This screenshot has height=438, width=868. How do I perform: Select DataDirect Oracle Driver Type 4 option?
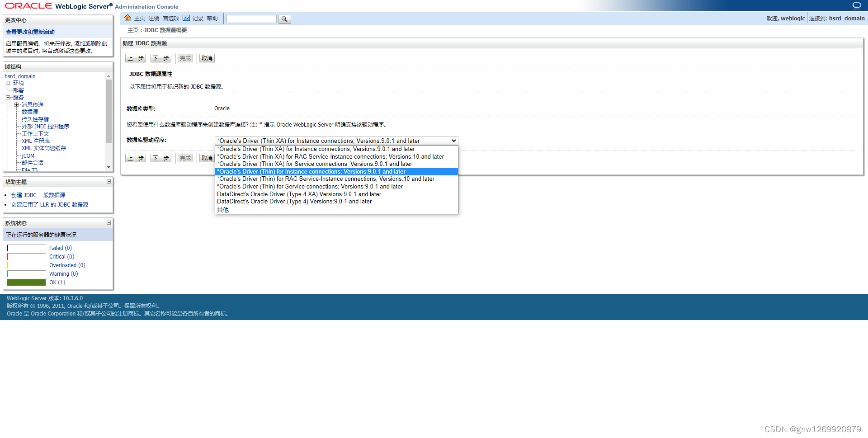pos(336,202)
